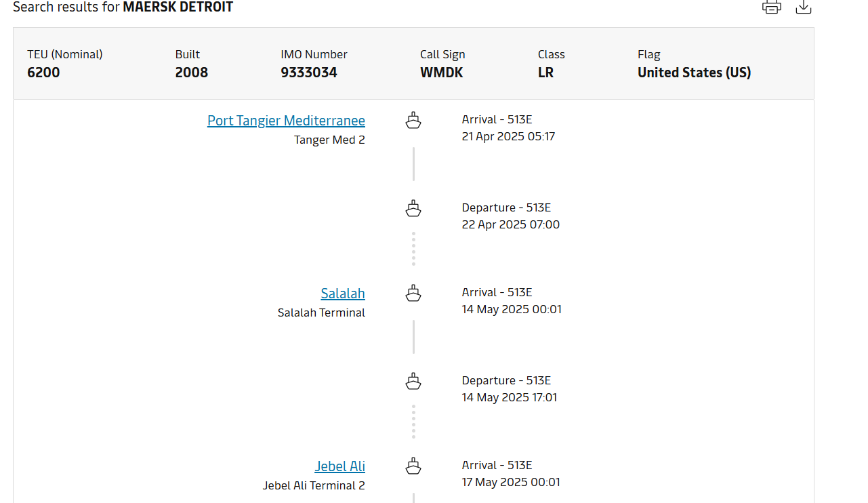This screenshot has height=503, width=868.
Task: Click the IMO Number 9333034 value
Action: coord(309,73)
